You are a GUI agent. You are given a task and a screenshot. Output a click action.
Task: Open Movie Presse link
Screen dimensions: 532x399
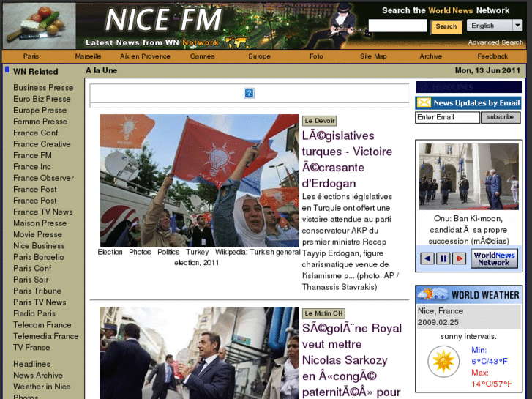click(37, 234)
